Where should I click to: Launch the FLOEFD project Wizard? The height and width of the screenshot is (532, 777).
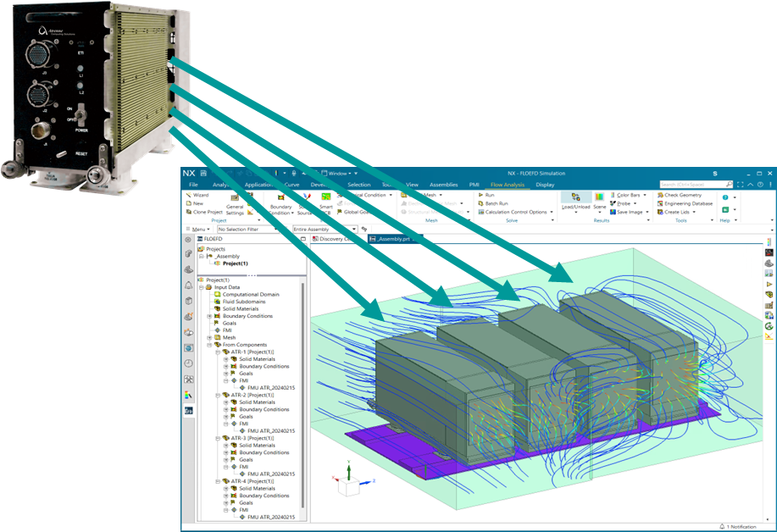point(197,195)
